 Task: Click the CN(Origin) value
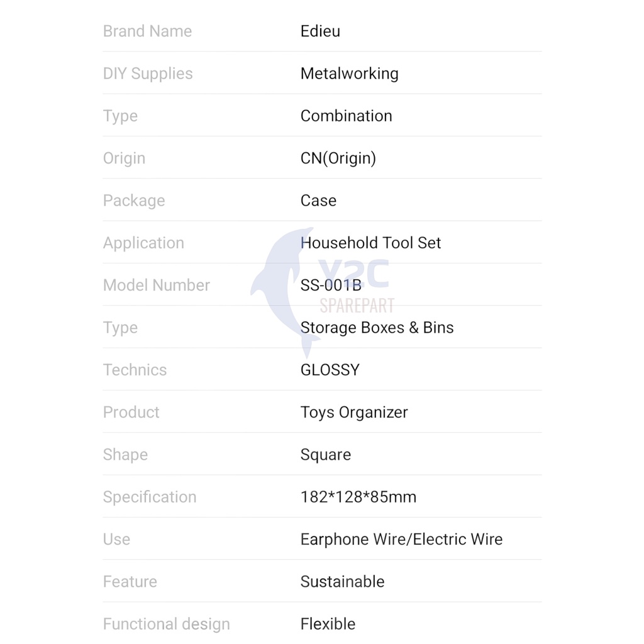(x=338, y=158)
